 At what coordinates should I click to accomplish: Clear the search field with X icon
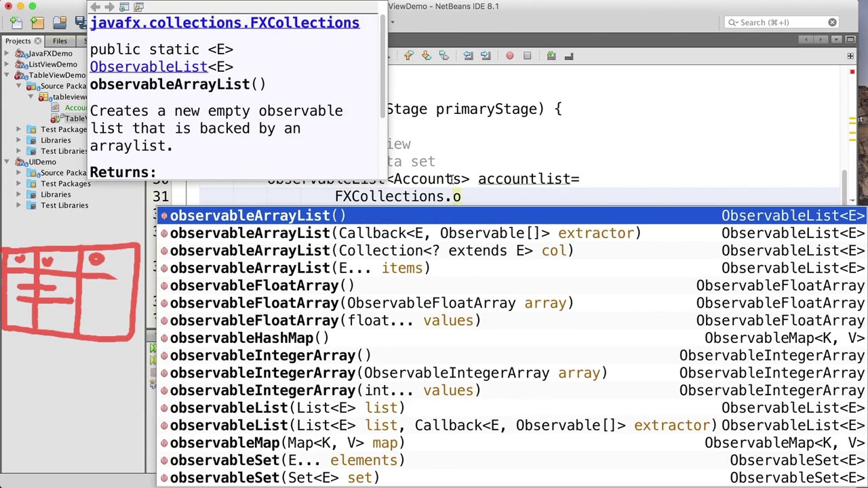coord(832,22)
